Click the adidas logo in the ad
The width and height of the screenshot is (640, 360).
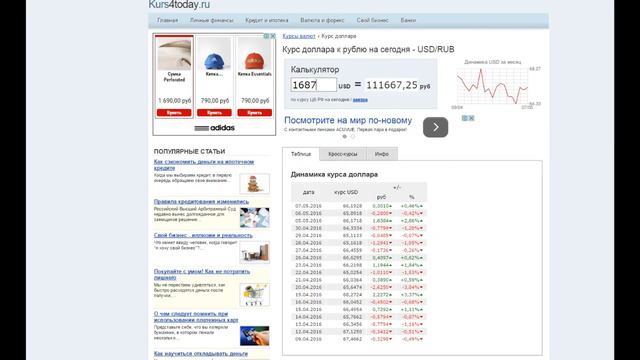coord(214,128)
